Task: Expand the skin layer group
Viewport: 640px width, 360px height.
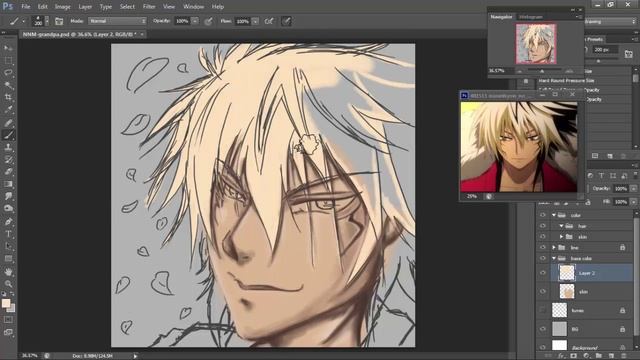Action: point(561,237)
